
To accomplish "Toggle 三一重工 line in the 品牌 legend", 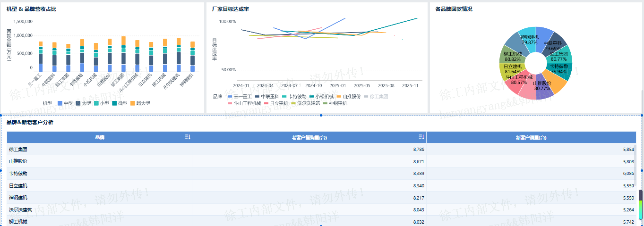I will [239, 96].
